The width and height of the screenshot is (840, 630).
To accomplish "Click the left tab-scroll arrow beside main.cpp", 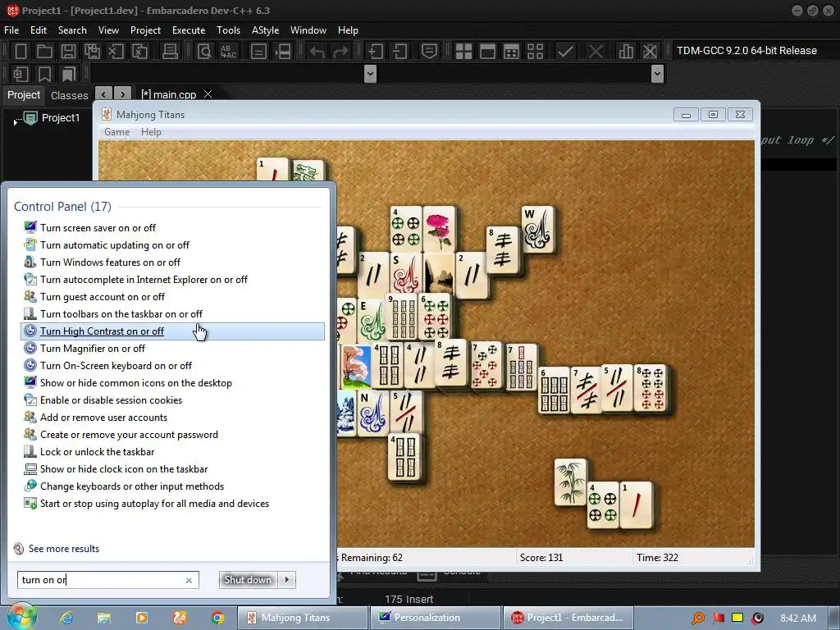I will [104, 94].
